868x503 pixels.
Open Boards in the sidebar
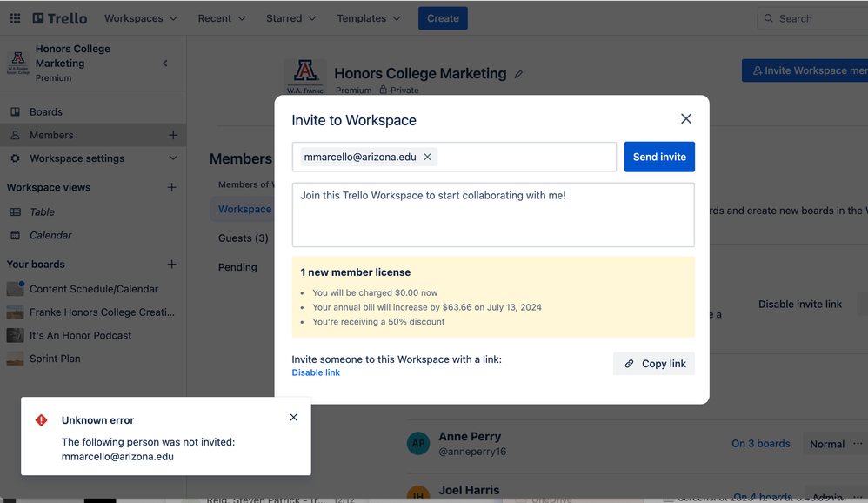tap(46, 112)
